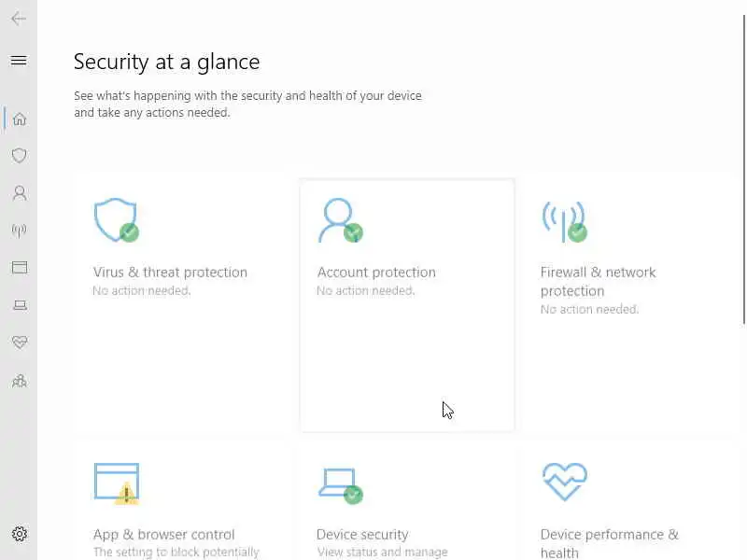
Task: Open Firewall & network sidebar antenna icon
Action: pyautogui.click(x=19, y=231)
